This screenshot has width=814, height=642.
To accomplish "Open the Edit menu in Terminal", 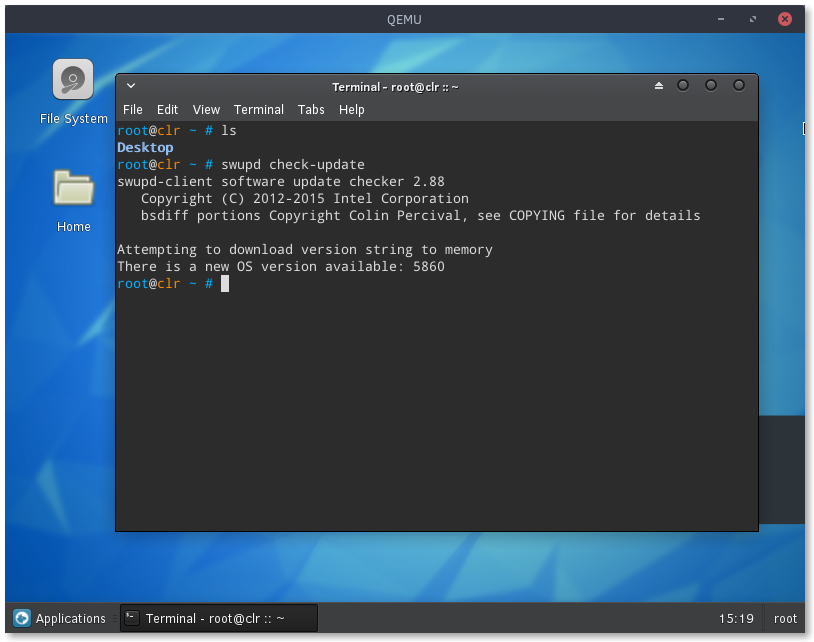I will 167,110.
